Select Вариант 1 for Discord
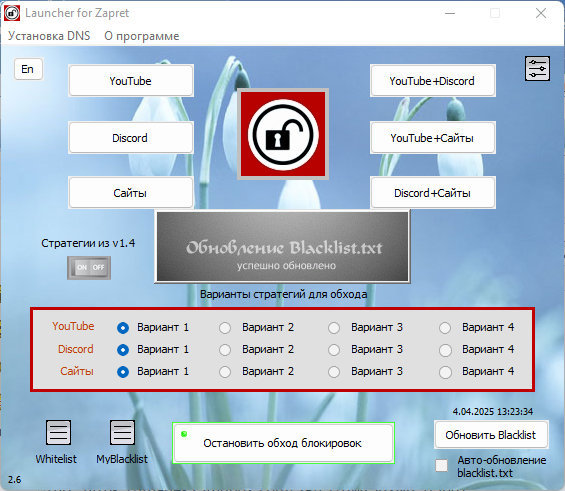 tap(123, 350)
